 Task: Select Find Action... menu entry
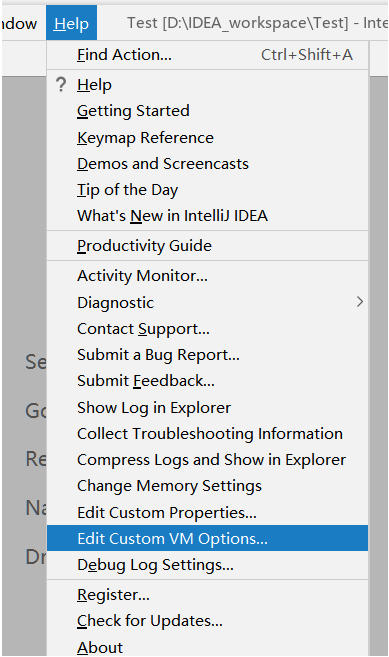207,55
